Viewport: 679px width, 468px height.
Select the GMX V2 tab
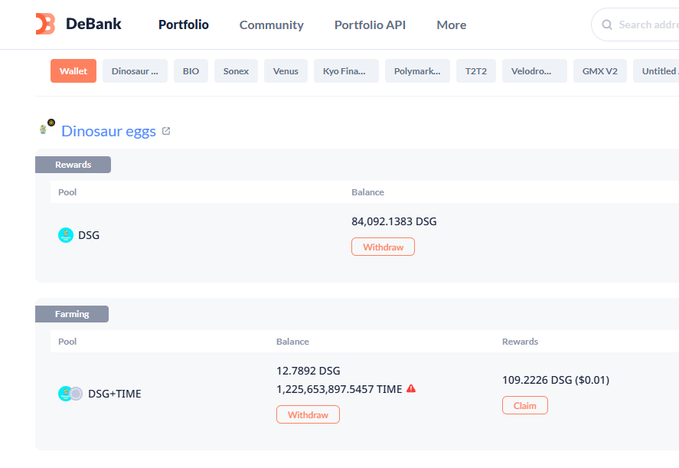(x=600, y=71)
